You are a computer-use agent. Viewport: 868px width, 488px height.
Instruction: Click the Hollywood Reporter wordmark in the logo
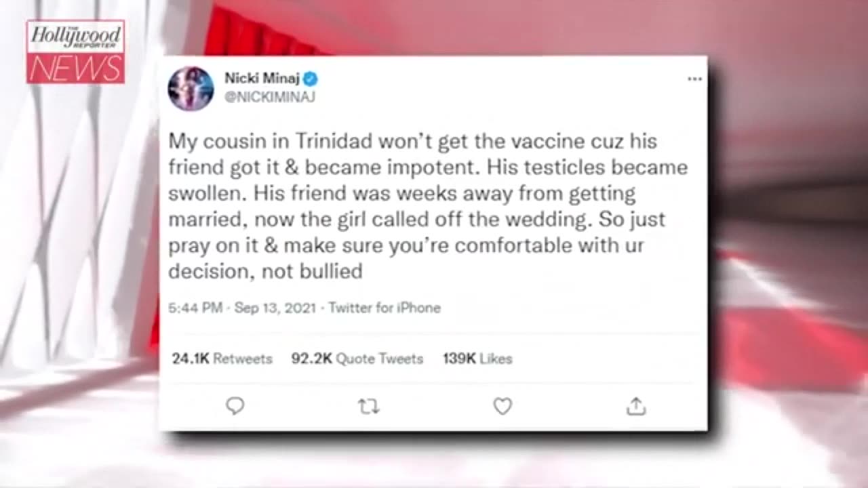coord(75,37)
